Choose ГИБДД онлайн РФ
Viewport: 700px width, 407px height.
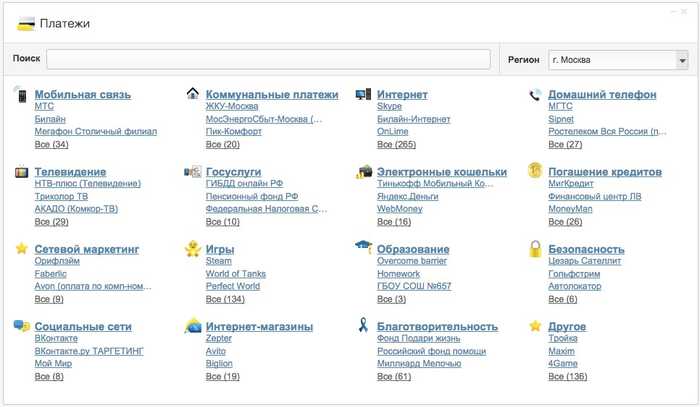tap(244, 183)
